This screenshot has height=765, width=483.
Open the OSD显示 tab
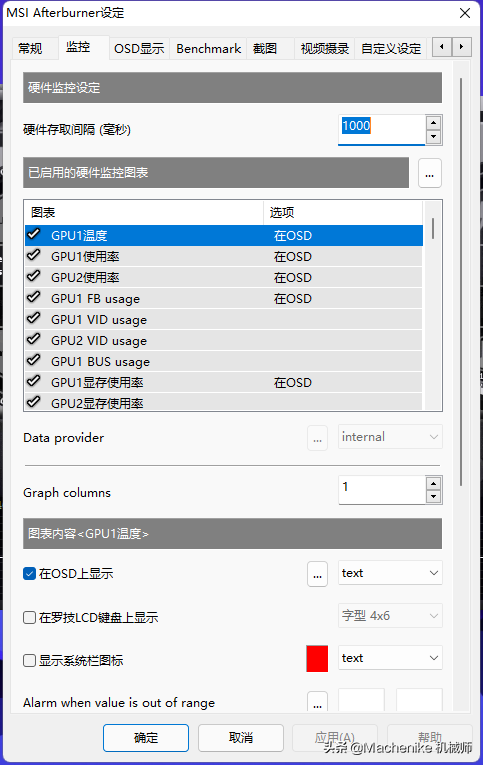[139, 48]
